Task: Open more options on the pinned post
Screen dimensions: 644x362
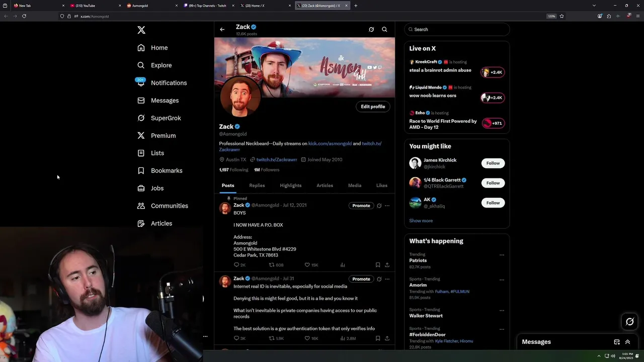Action: pos(387,206)
